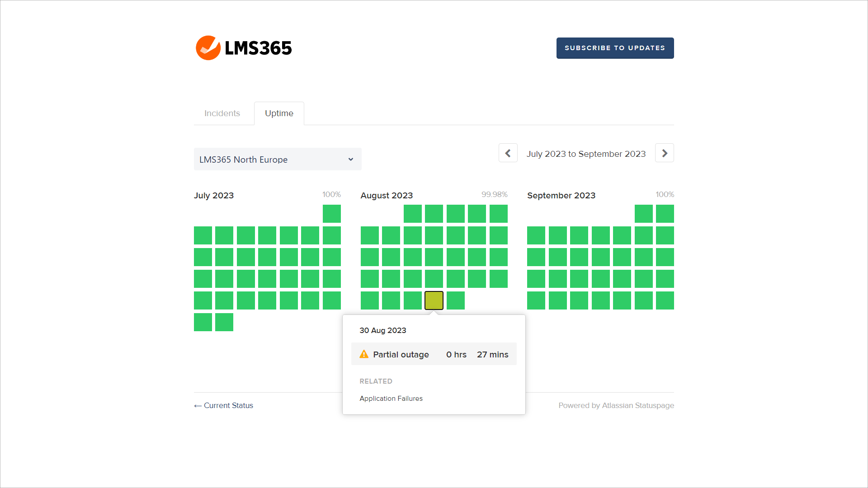Click the last day square of September 2023
The image size is (868, 488).
click(665, 300)
